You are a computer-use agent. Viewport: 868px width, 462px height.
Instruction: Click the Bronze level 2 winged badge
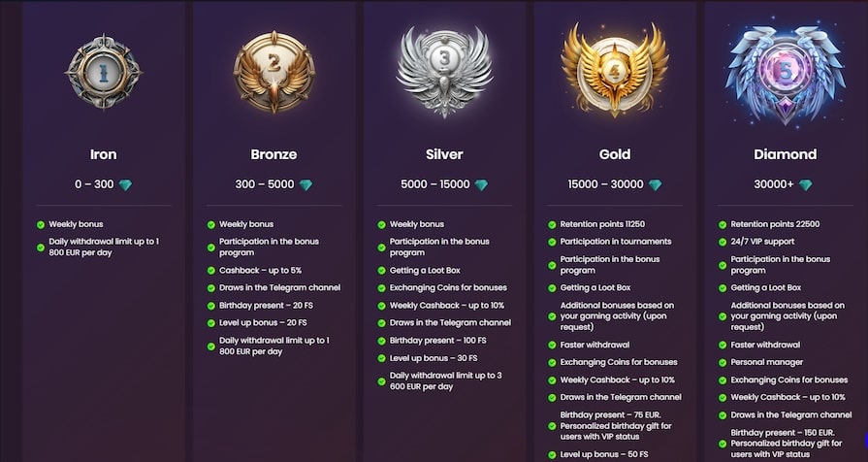(x=274, y=72)
